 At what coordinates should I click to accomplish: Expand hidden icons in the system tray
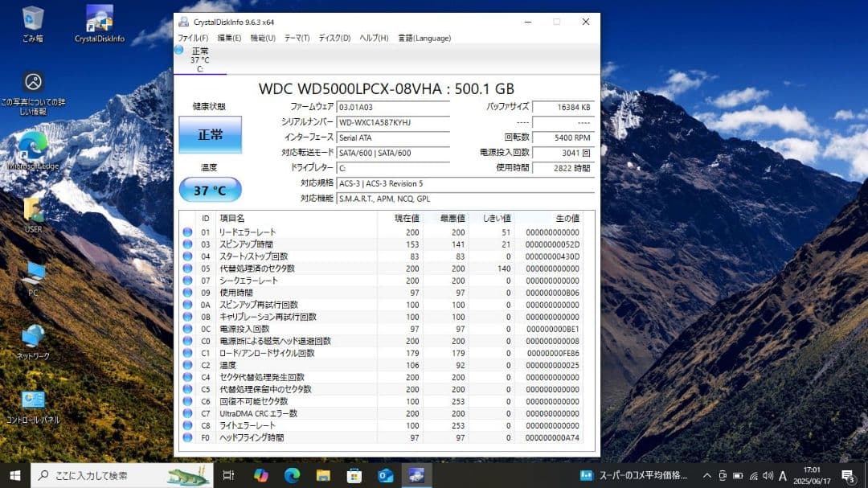(x=706, y=476)
